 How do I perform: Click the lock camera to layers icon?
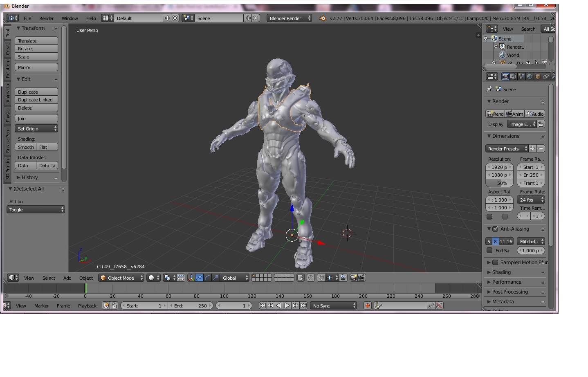coord(301,278)
